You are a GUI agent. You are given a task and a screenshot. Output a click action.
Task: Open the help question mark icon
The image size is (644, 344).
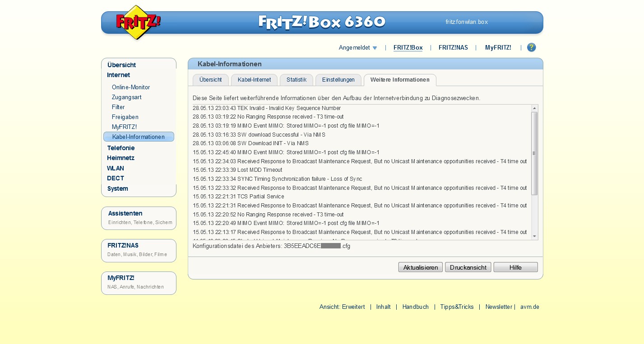click(532, 47)
